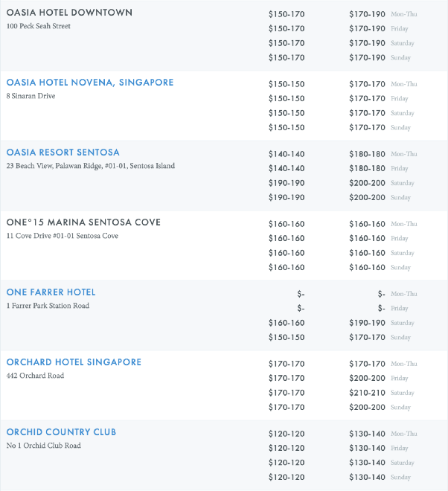Select the No 1 Orchid Club Road address
Viewport: 448px width, 491px height.
(x=42, y=446)
